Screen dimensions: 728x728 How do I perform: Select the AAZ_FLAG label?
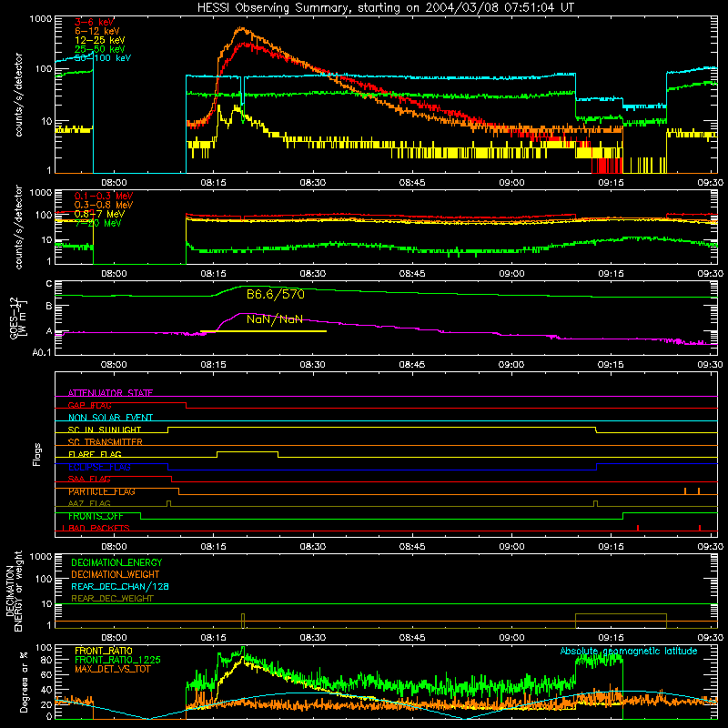coord(89,503)
